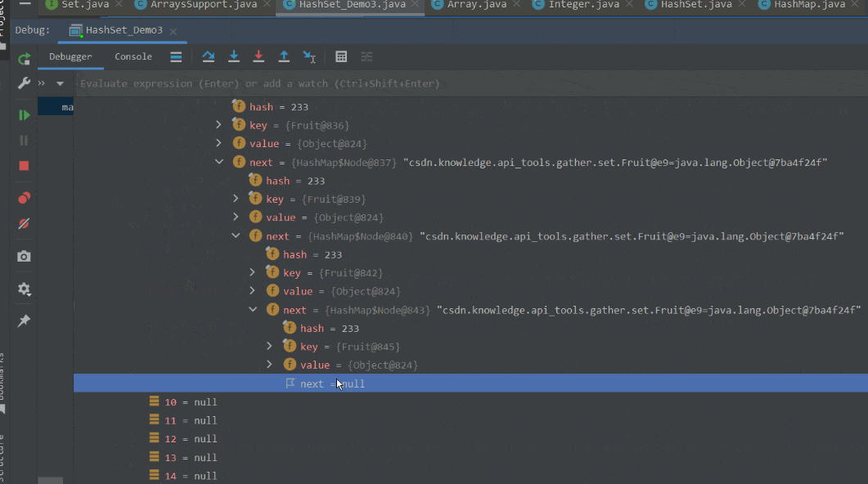Close the HashSet_Demo3 debug session tab

(173, 32)
